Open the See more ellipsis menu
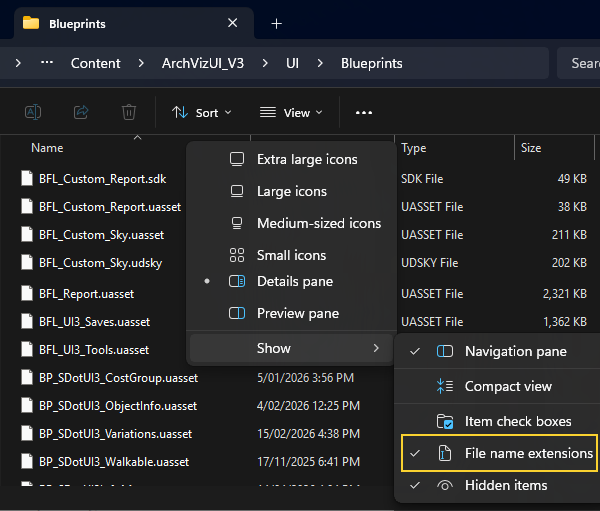The width and height of the screenshot is (600, 511). [363, 112]
